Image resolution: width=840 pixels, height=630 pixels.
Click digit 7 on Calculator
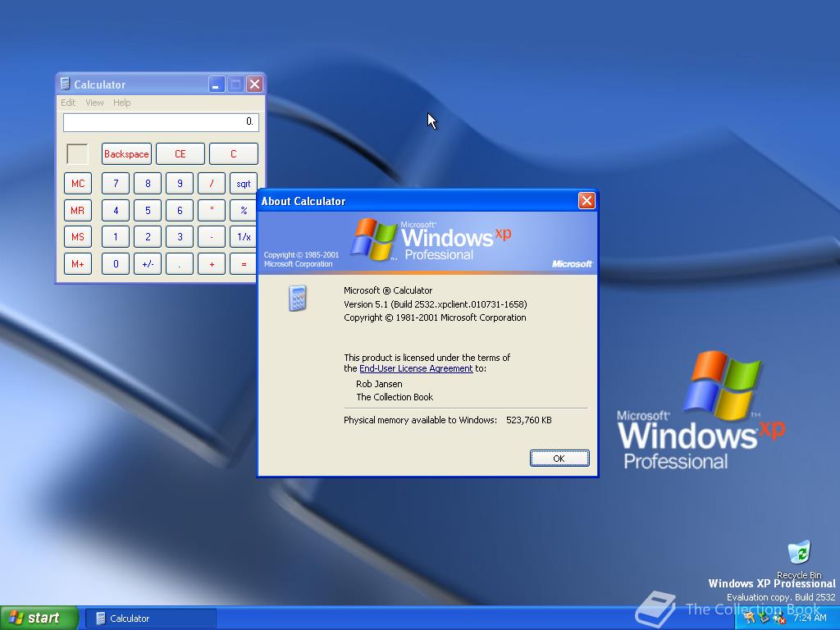116,183
